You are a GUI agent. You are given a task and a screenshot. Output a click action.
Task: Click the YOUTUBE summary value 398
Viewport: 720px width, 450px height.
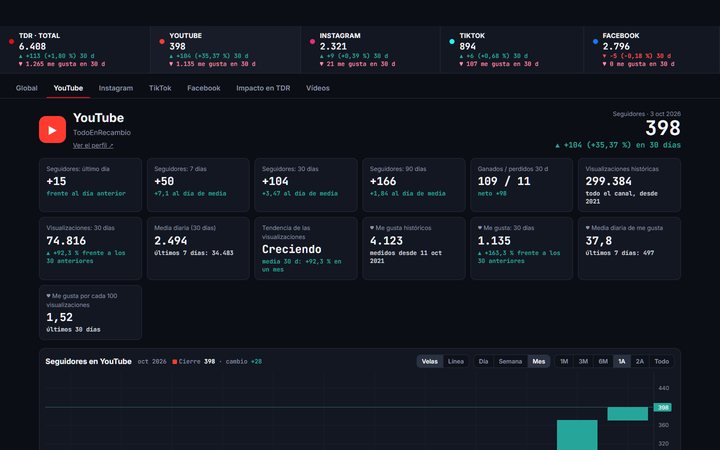[177, 46]
